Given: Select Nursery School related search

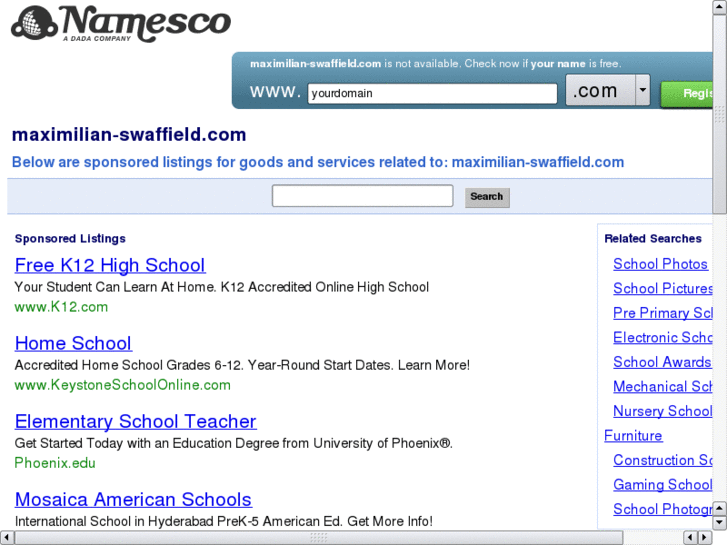Looking at the screenshot, I should [x=663, y=411].
